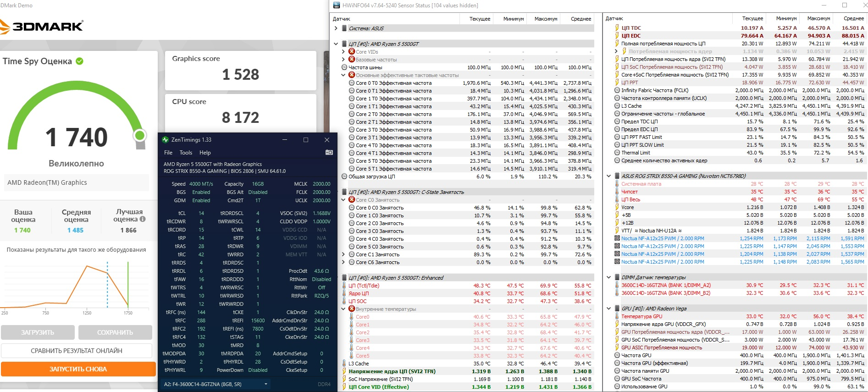This screenshot has width=868, height=392.
Task: Collapse the GPU [#0]: AMD Radeon Vega group
Action: pos(609,309)
